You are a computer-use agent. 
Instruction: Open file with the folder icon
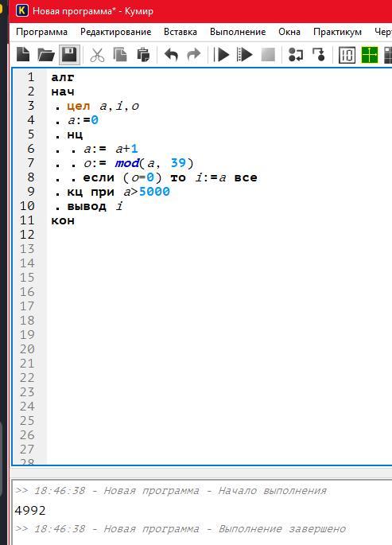46,55
